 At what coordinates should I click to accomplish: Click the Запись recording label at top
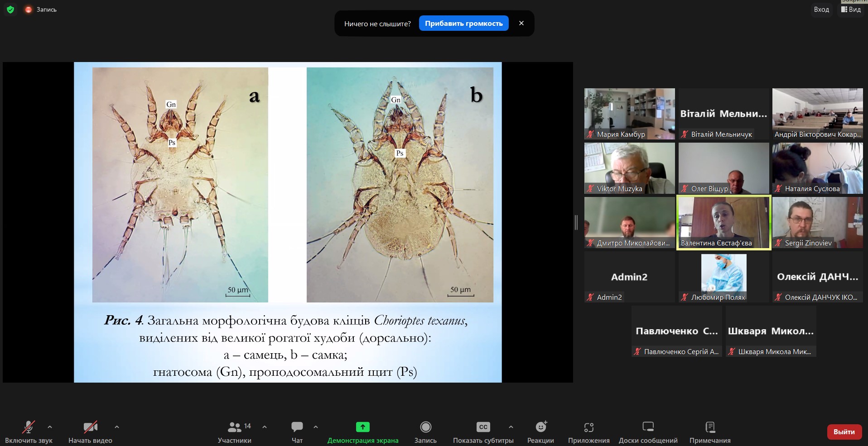tap(47, 10)
